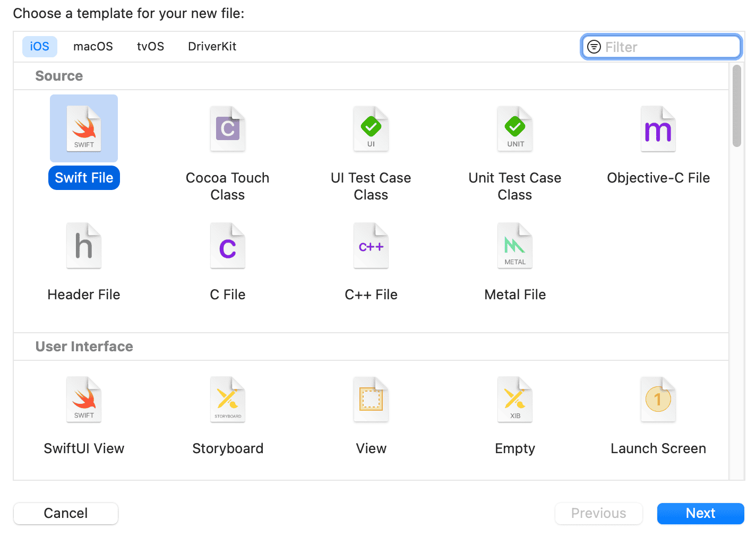Select the Storyboard template icon

tap(228, 399)
